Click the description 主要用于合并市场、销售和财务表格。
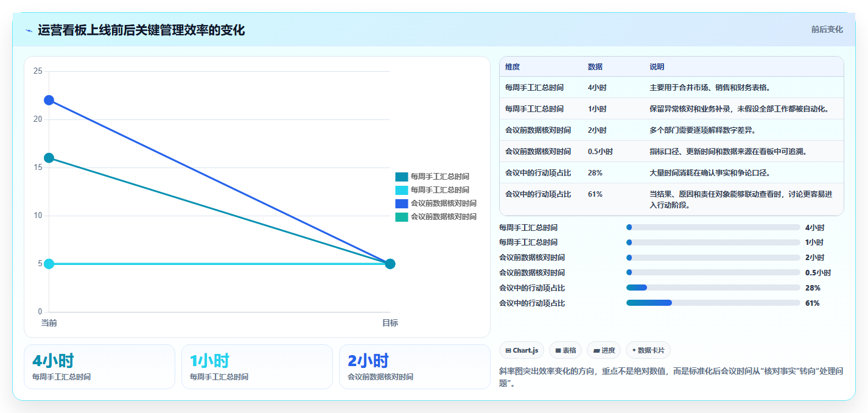Screen dimensions: 868x413 710,88
